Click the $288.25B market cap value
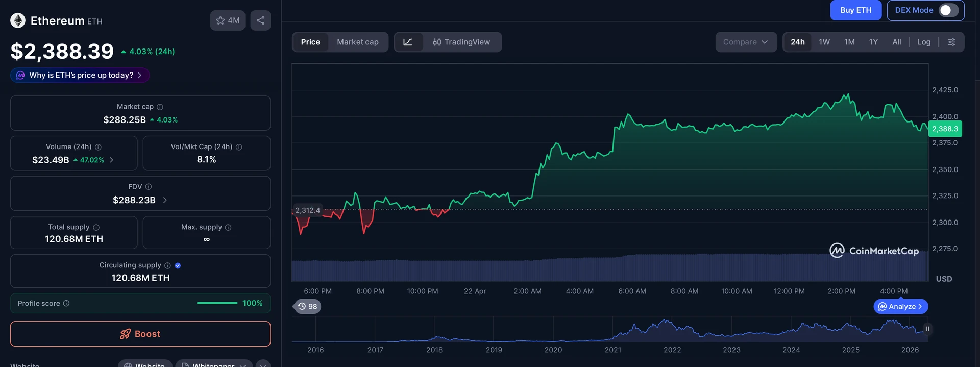980x367 pixels. (125, 120)
